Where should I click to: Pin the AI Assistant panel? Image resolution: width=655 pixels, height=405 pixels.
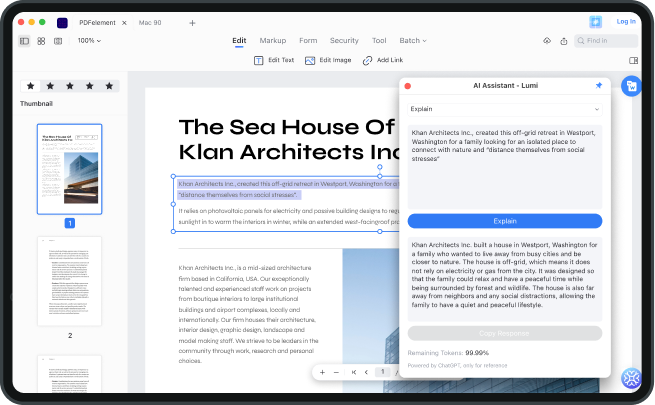coord(599,86)
